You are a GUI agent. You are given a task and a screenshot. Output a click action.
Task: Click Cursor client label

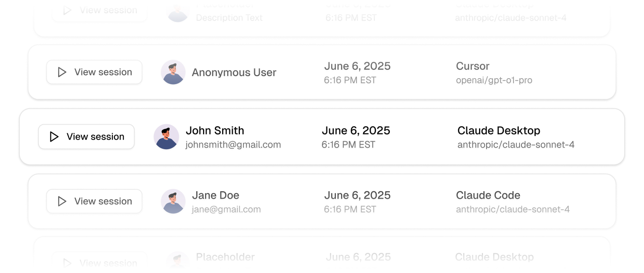click(x=473, y=66)
